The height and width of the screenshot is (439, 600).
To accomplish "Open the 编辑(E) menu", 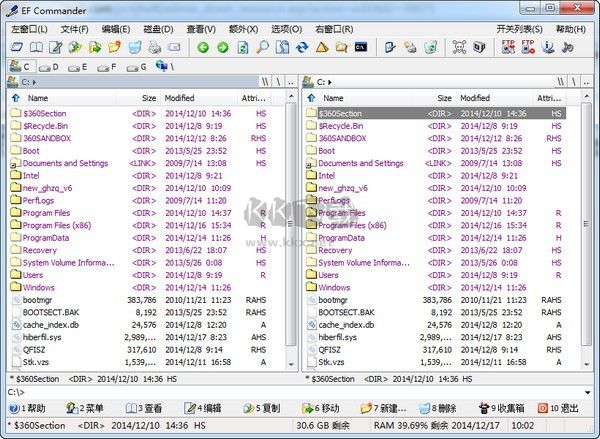I will tap(116, 29).
